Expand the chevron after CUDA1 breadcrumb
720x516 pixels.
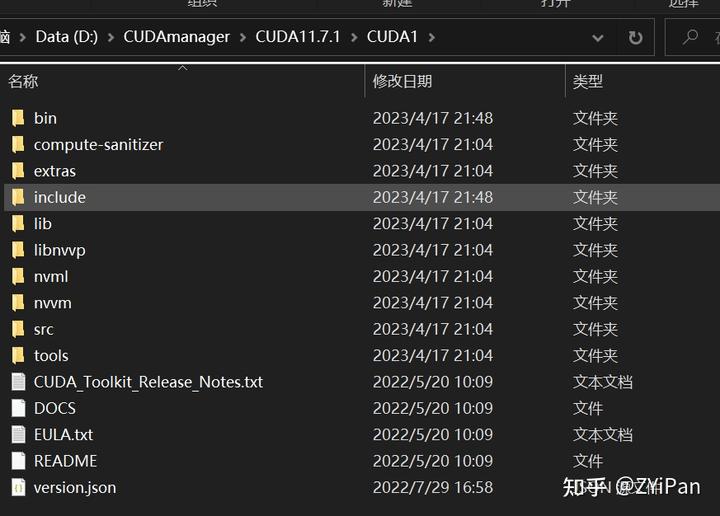click(432, 37)
